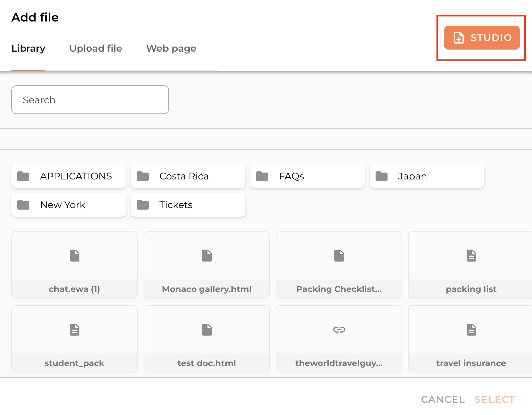This screenshot has width=532, height=415.
Task: Open the Tickets folder
Action: 188,205
